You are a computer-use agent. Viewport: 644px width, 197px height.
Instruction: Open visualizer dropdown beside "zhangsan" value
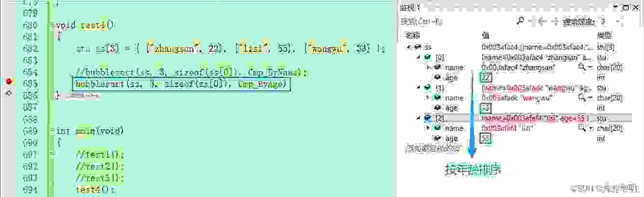pos(590,67)
